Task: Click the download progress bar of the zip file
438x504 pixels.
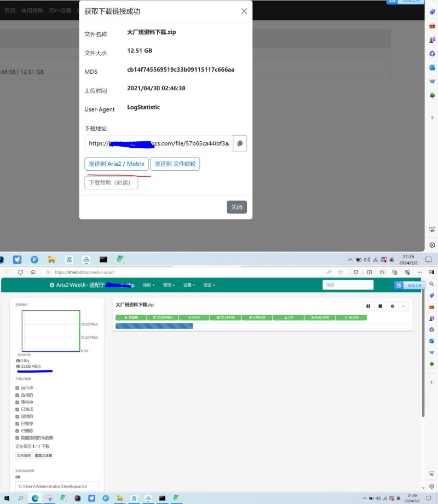Action: (x=262, y=326)
